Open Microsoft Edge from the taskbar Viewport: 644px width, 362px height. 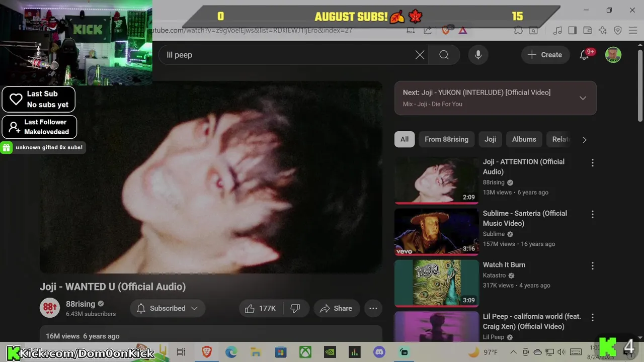point(231,352)
